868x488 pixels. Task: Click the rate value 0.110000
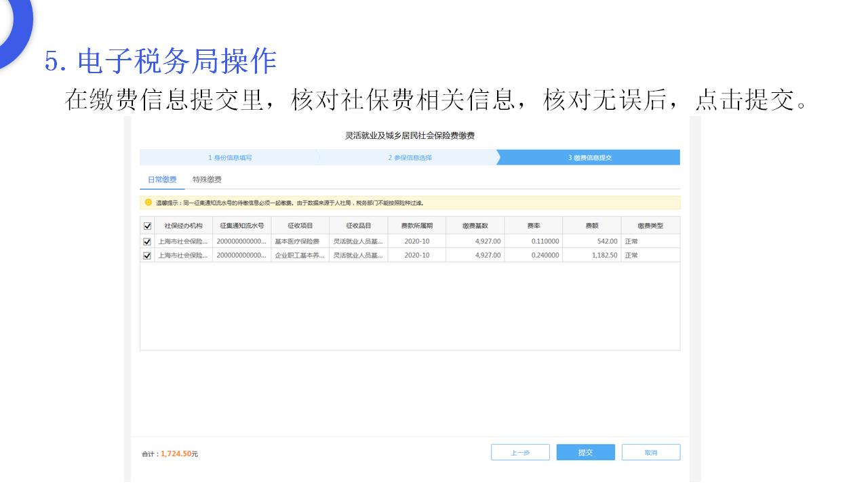click(x=545, y=241)
